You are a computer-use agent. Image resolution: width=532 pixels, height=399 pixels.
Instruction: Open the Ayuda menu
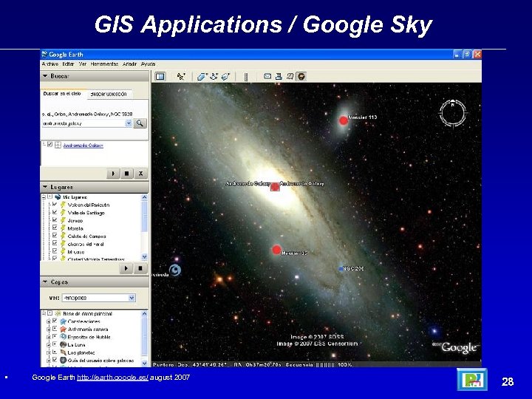pyautogui.click(x=149, y=64)
